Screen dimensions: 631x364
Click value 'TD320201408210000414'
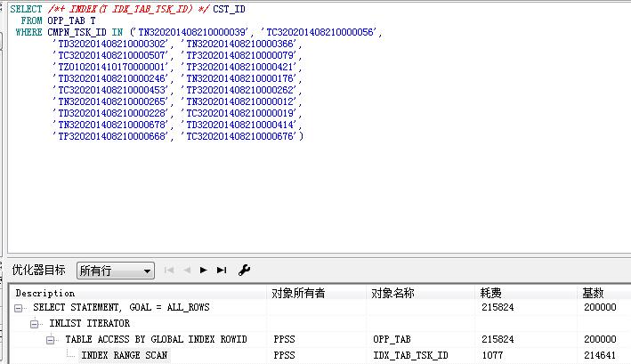(x=239, y=125)
